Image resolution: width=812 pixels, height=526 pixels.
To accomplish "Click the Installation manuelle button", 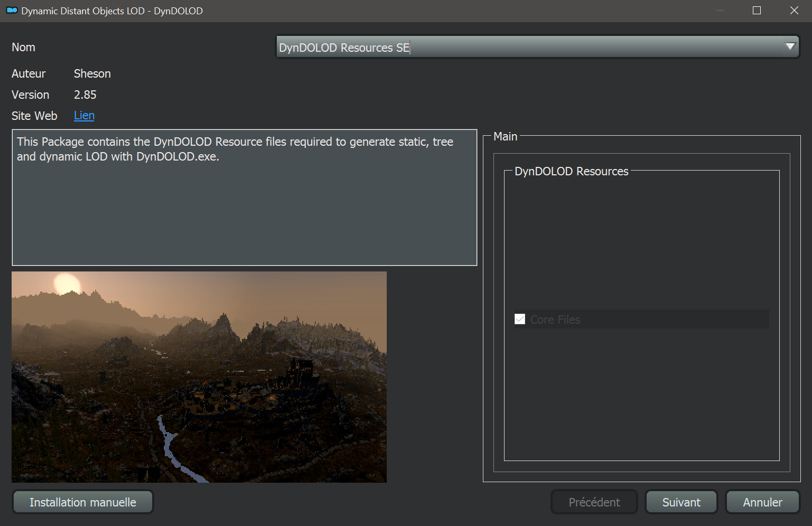I will coord(83,502).
